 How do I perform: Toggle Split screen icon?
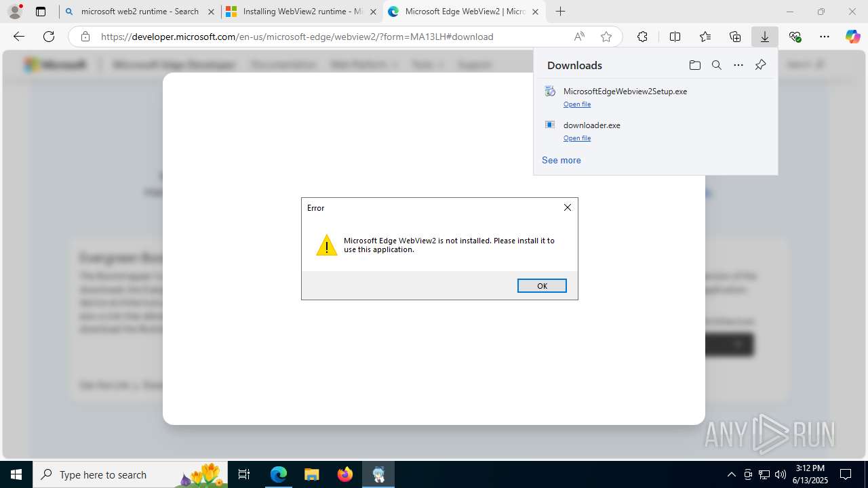[675, 37]
